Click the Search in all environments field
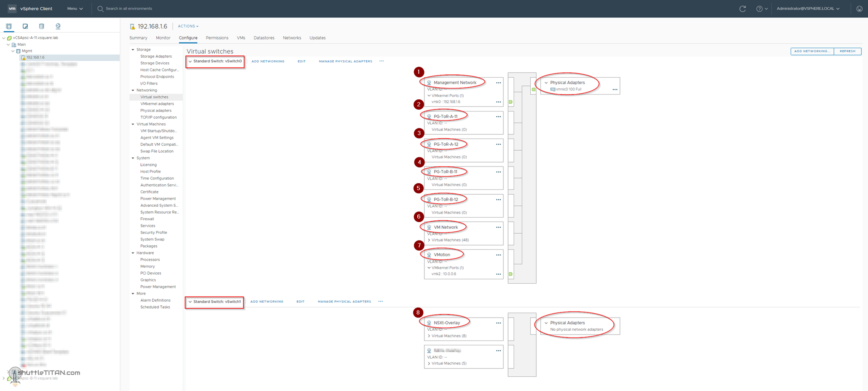Image resolution: width=868 pixels, height=391 pixels. (129, 8)
